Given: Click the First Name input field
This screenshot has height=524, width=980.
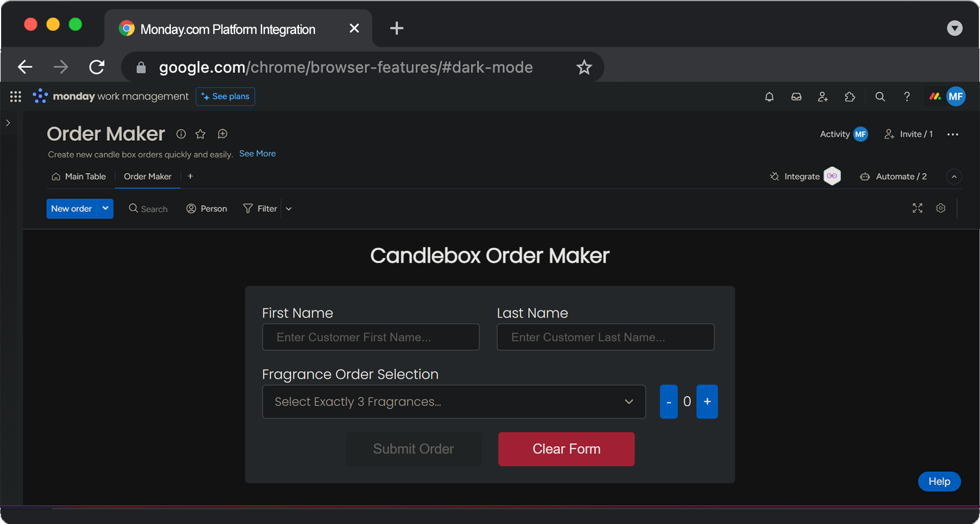Looking at the screenshot, I should (x=371, y=337).
